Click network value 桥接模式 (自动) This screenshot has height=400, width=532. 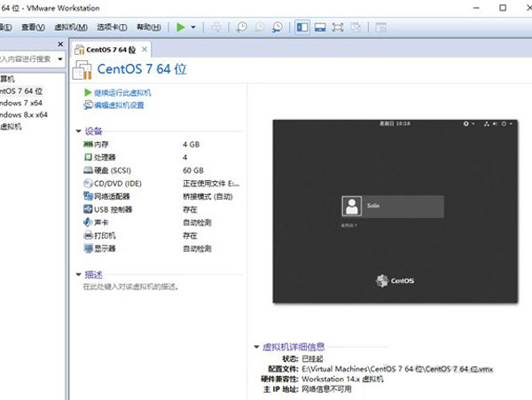(208, 196)
